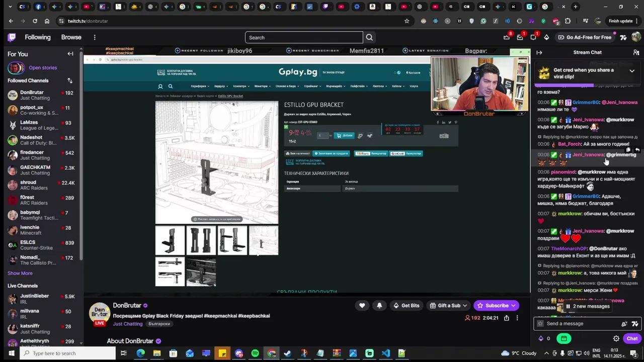Open the three-dot menu next to Browse

[x=95, y=37]
